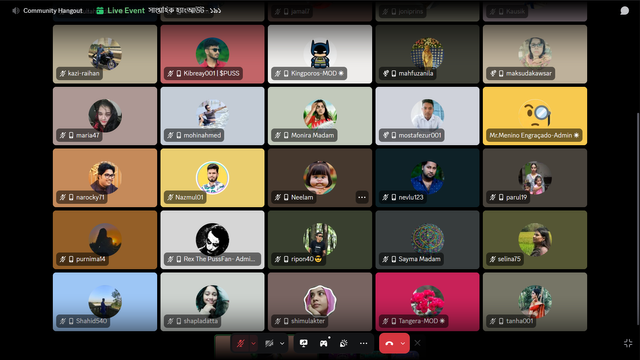This screenshot has width=640, height=360.
Task: Unmute your microphone in the call toolbar
Action: (240, 343)
